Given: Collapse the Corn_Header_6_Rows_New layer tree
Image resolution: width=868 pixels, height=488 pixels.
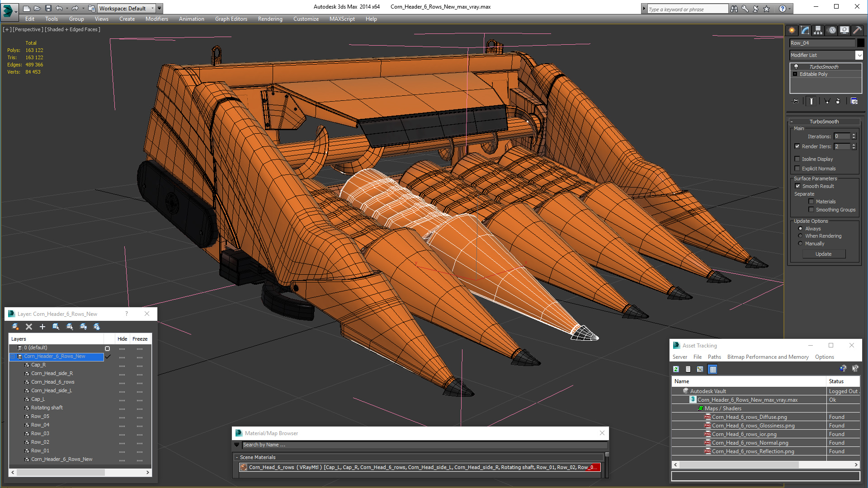Looking at the screenshot, I should tap(12, 357).
